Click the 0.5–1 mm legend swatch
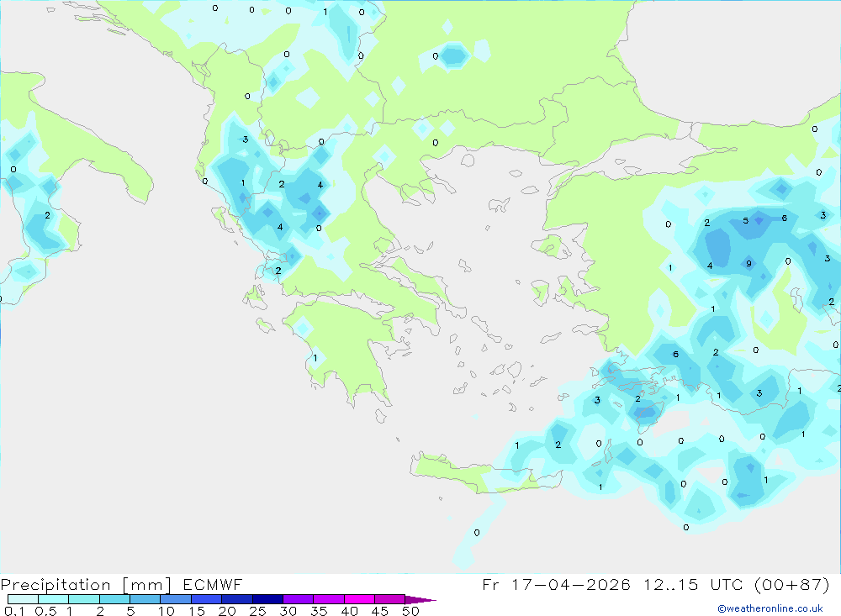 point(53,599)
